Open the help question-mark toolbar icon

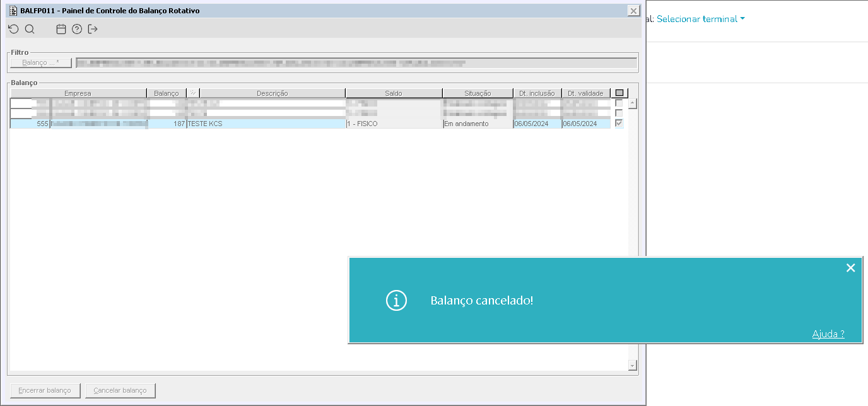(x=77, y=29)
